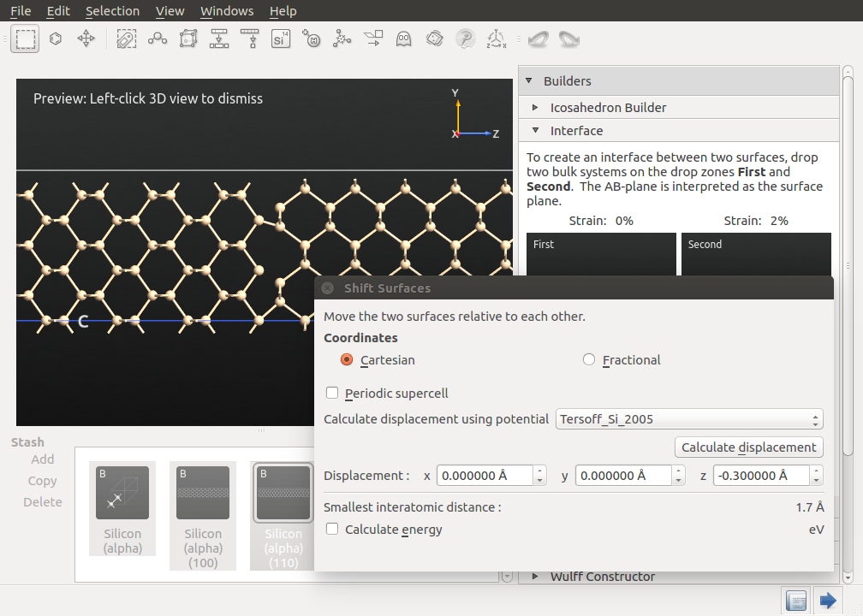The image size is (863, 616).
Task: Select the Silicon (alpha) (110) stash item
Action: click(283, 515)
